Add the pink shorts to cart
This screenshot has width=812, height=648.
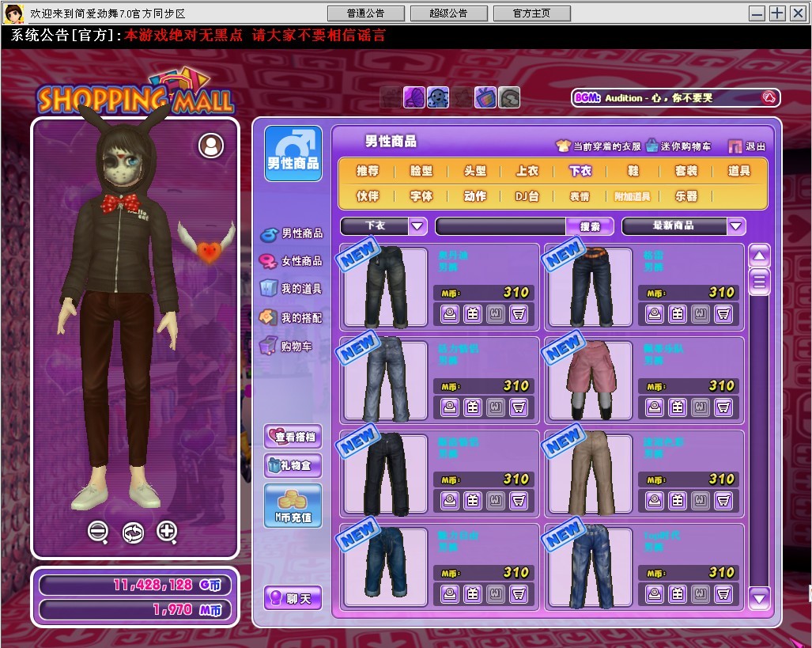coord(723,407)
